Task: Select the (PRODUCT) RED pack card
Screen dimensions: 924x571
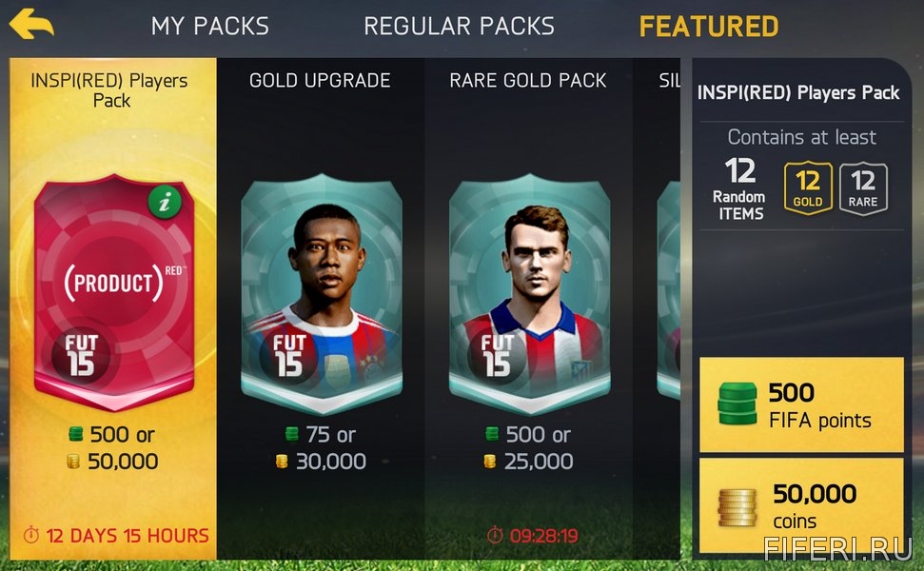Action: pos(114,292)
